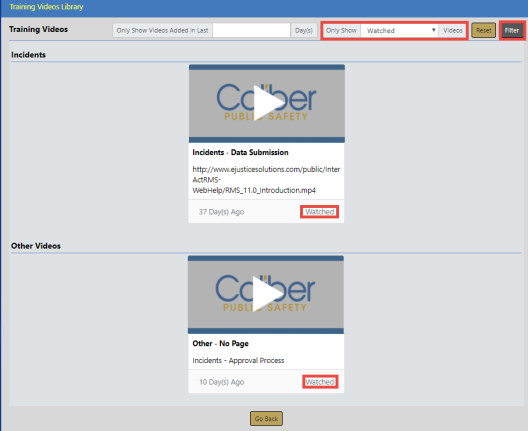528x431 pixels.
Task: Click the Incidents - Approval Process description
Action: [x=238, y=361]
